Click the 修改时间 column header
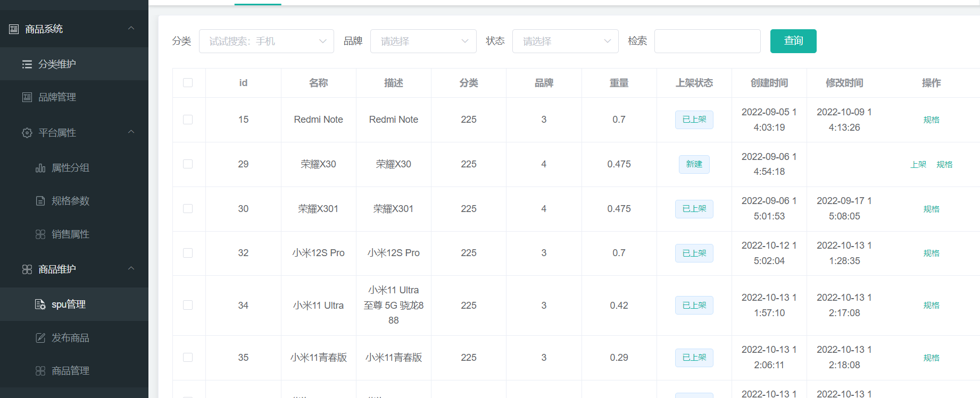Viewport: 980px width, 398px height. (x=844, y=83)
